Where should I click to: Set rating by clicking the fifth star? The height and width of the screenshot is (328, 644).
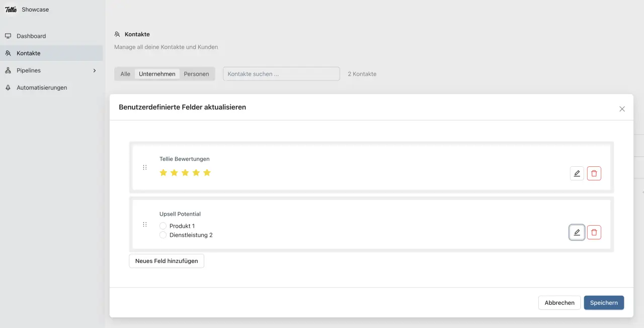[207, 172]
